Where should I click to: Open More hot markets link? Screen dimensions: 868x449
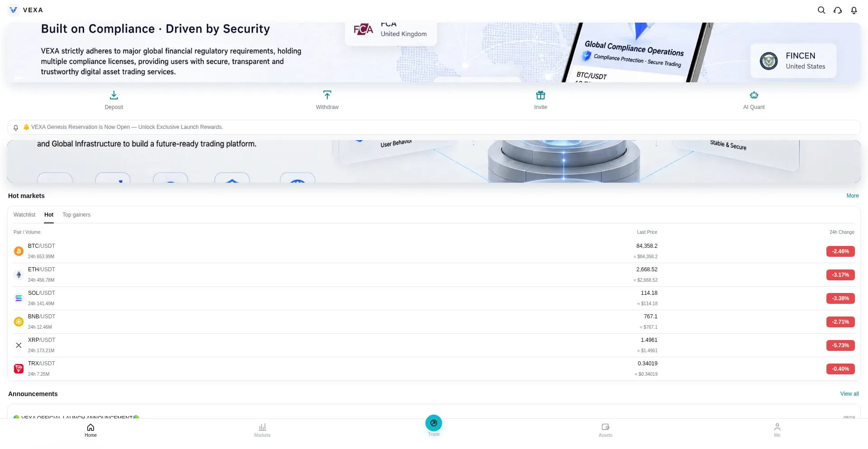click(x=853, y=196)
